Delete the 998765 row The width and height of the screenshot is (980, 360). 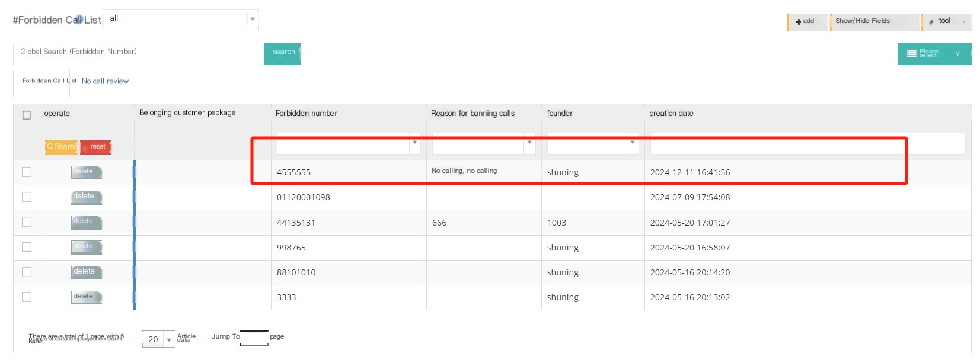[87, 247]
